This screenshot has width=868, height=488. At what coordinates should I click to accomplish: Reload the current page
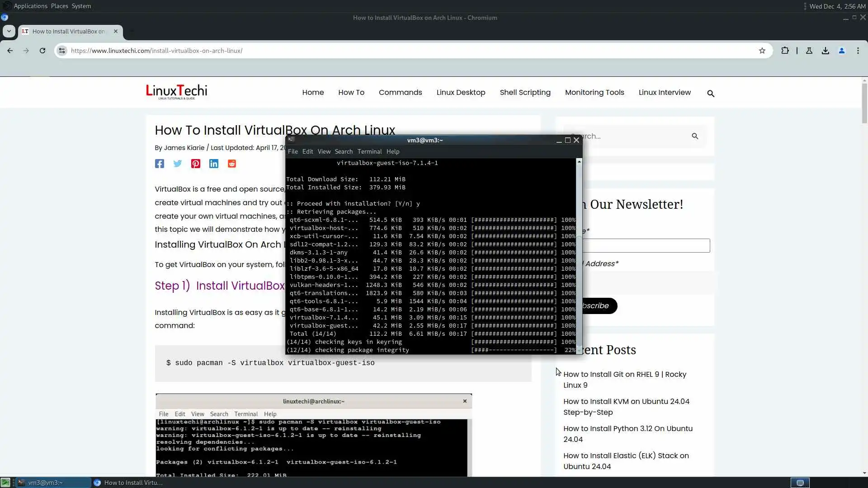pyautogui.click(x=42, y=51)
